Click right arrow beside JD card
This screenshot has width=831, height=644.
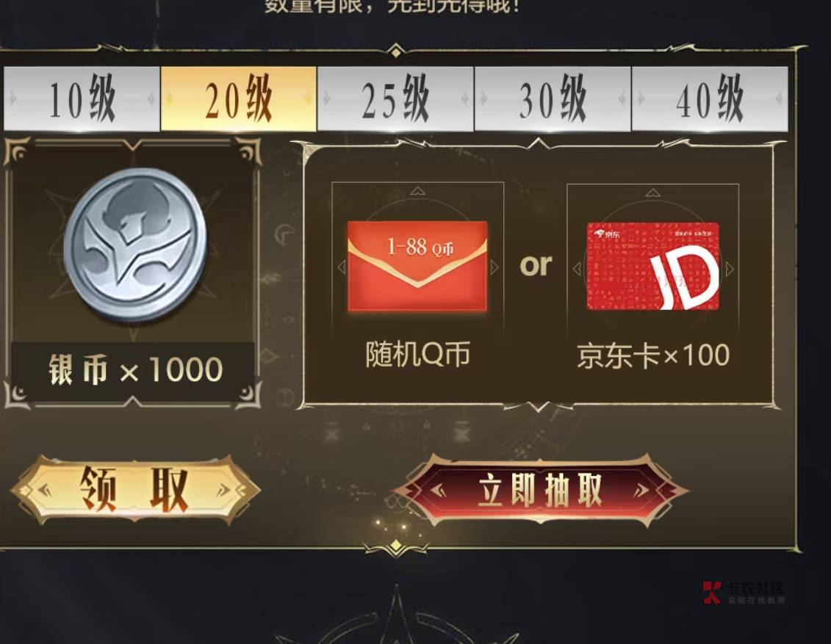tap(730, 269)
